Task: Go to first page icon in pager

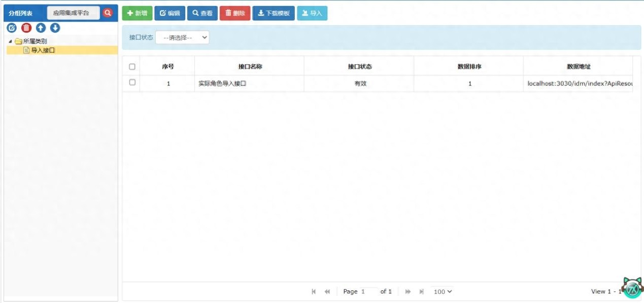Action: 314,292
